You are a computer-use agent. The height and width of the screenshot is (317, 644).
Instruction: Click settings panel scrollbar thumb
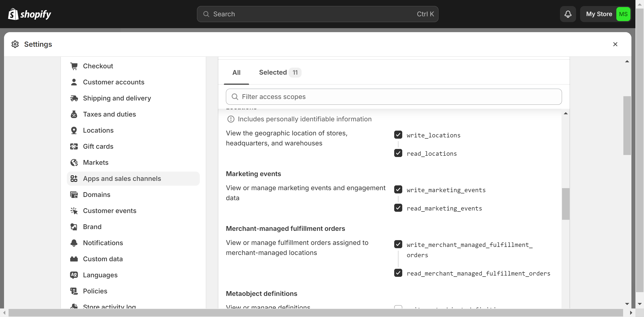627,126
